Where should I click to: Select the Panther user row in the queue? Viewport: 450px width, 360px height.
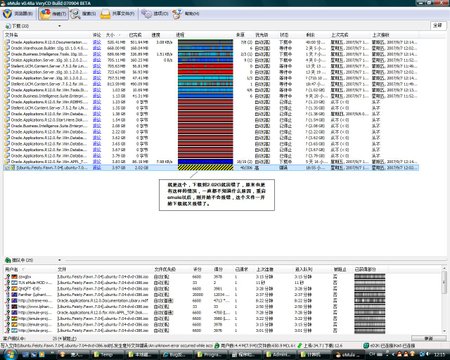click(x=195, y=295)
